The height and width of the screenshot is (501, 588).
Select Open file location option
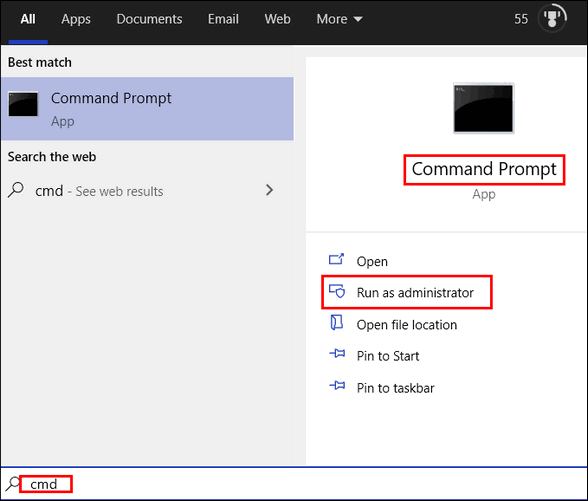[x=406, y=325]
